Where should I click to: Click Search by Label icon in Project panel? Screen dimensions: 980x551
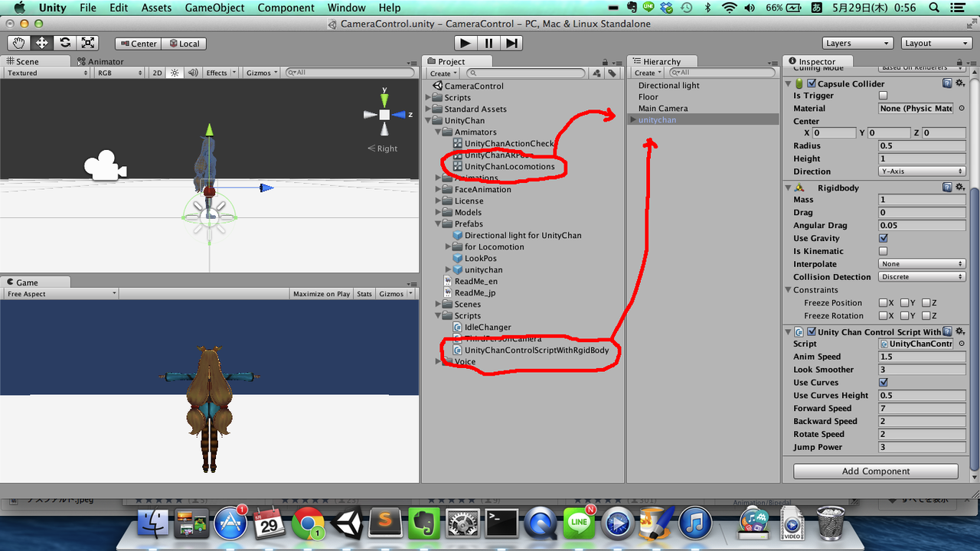[612, 73]
